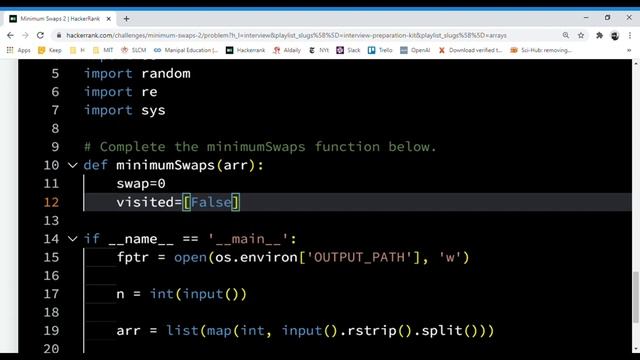Click line number 12 in the gutter
The width and height of the screenshot is (640, 360).
[51, 202]
